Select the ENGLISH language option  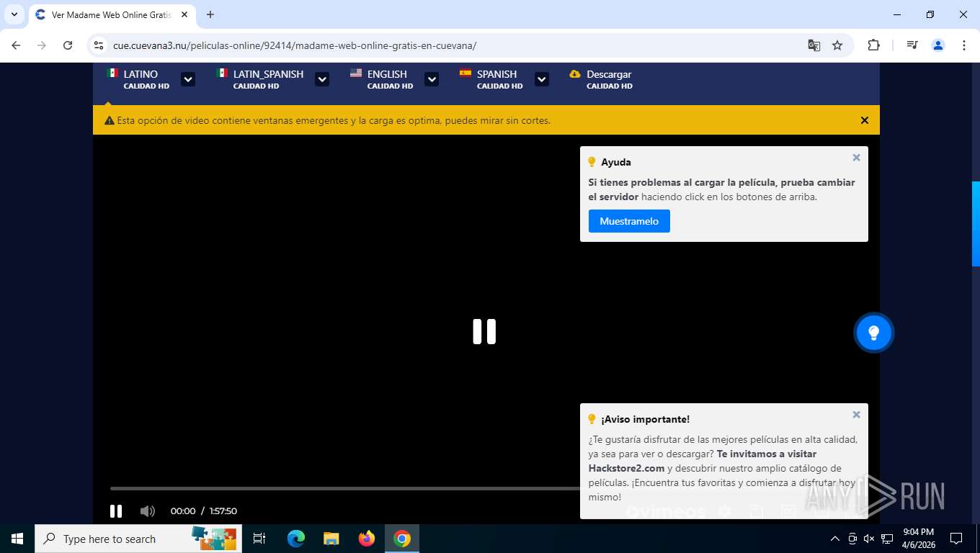(390, 79)
